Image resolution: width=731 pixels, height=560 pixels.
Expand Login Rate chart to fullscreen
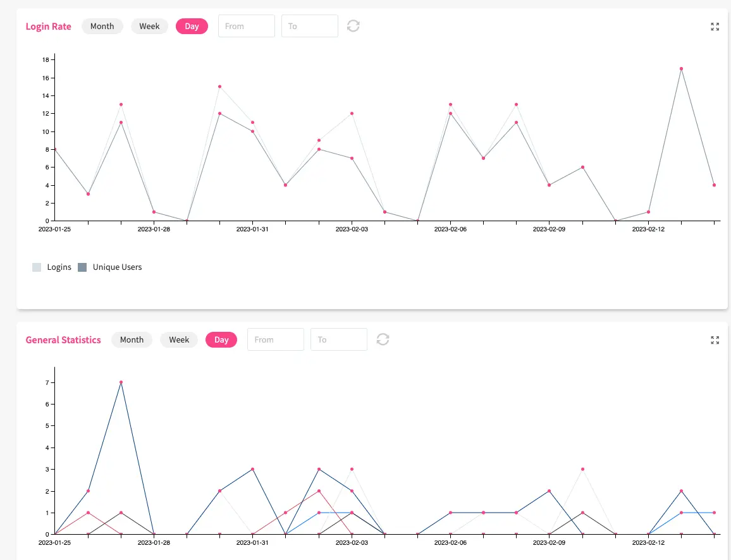coord(715,27)
